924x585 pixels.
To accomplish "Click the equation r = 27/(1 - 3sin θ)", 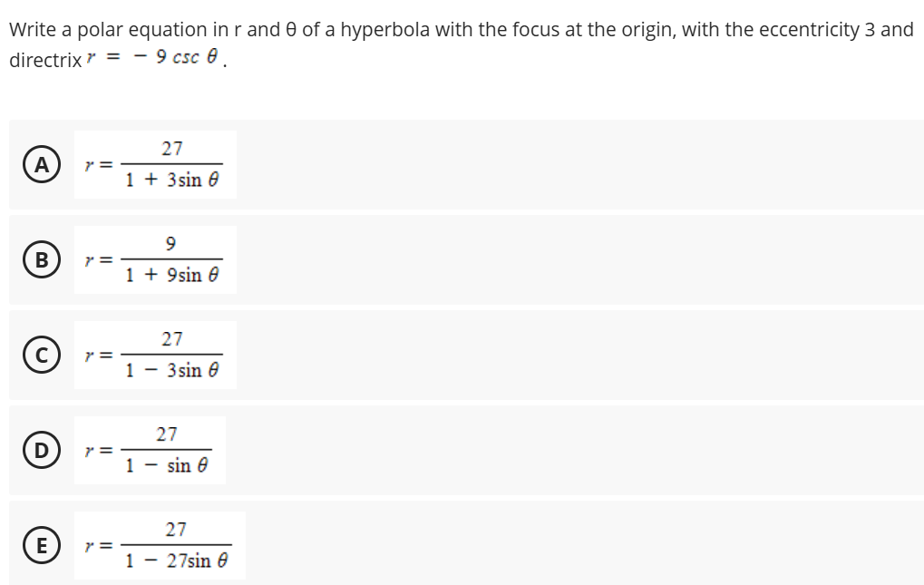I will (154, 356).
